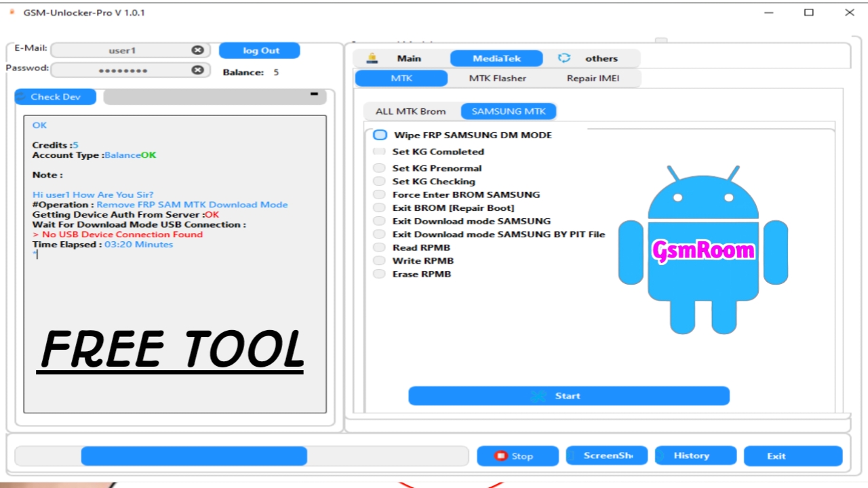Open the History button

695,456
